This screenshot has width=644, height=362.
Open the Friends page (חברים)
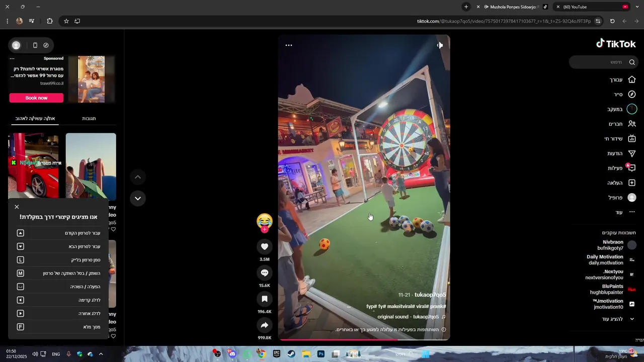pyautogui.click(x=622, y=124)
